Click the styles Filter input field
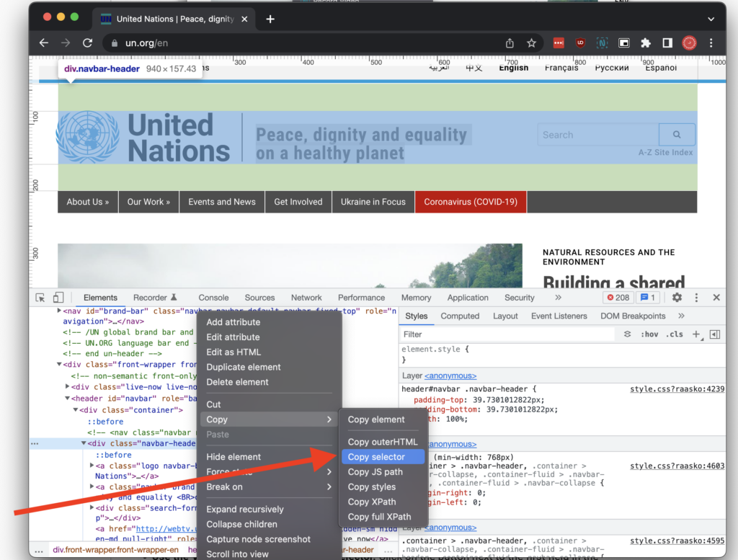Viewport: 738px width, 560px height. (x=504, y=334)
